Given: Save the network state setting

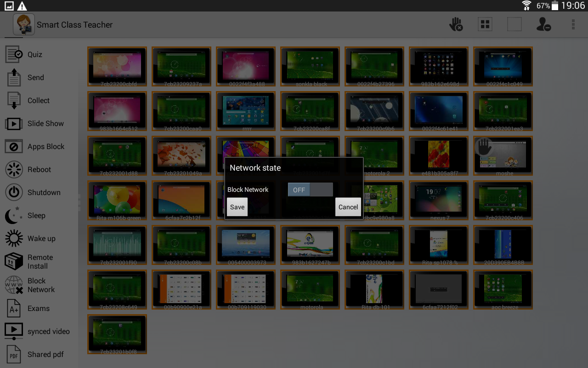Looking at the screenshot, I should (237, 207).
